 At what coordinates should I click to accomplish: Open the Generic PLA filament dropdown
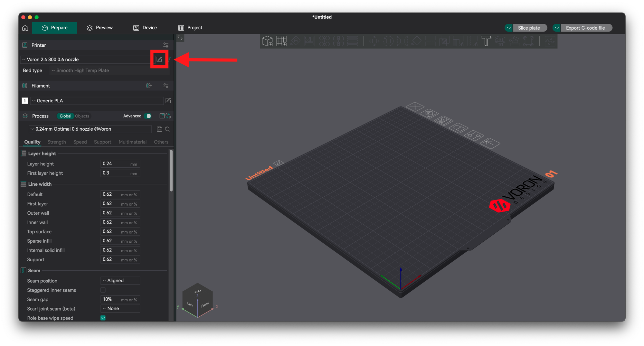(x=97, y=101)
